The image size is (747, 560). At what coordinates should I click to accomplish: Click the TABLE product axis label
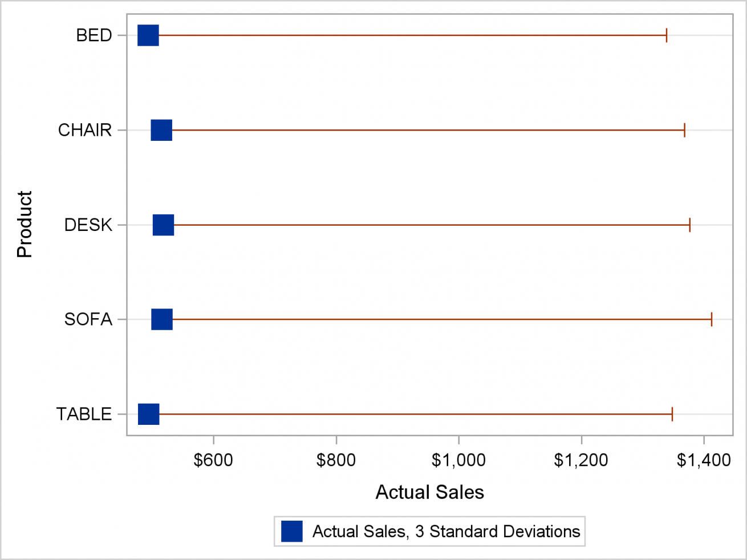pyautogui.click(x=84, y=414)
